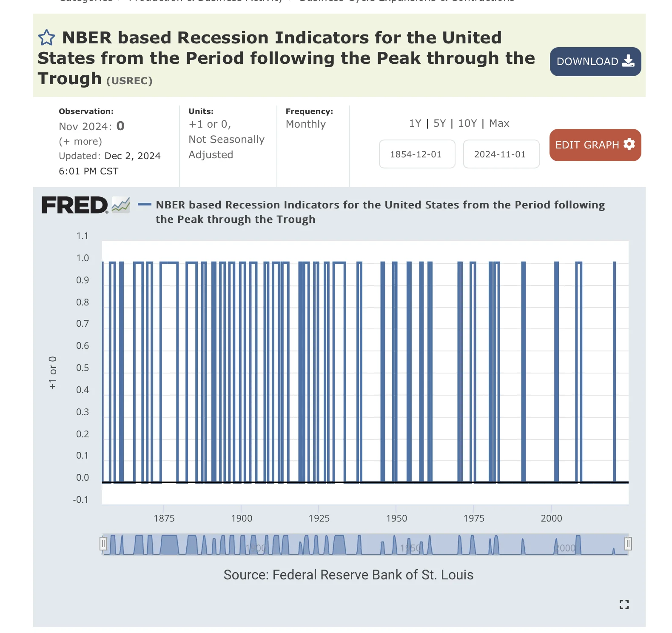Switch to the 10Y date range

coord(467,123)
